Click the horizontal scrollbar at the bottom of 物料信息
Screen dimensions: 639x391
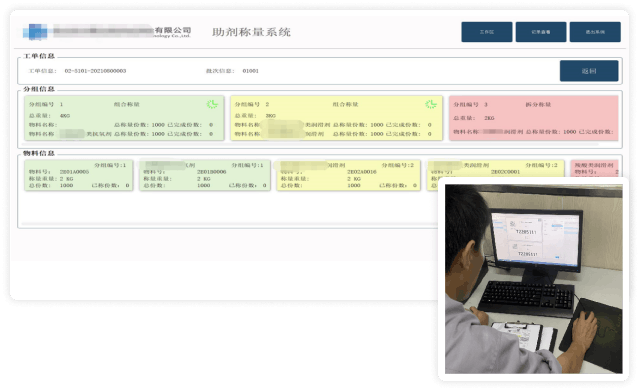tap(229, 224)
